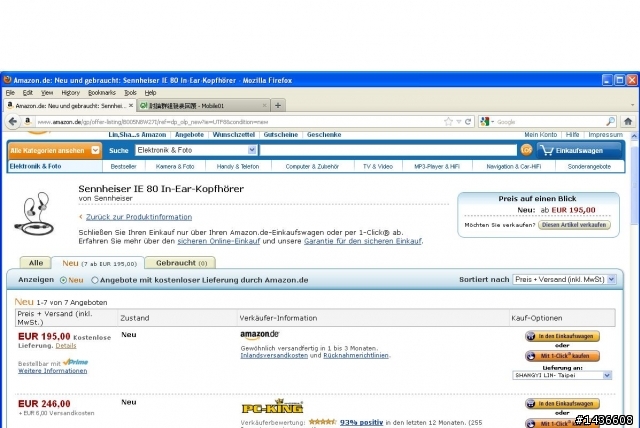Open the Sortiert nach dropdown
Viewport: 640px width, 428px height.
click(x=564, y=279)
